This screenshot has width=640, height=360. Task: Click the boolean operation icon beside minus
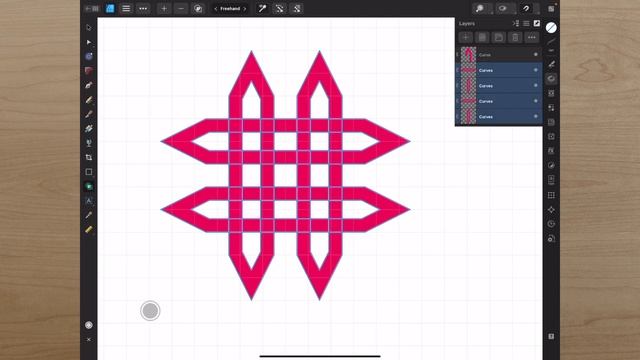coord(198,9)
